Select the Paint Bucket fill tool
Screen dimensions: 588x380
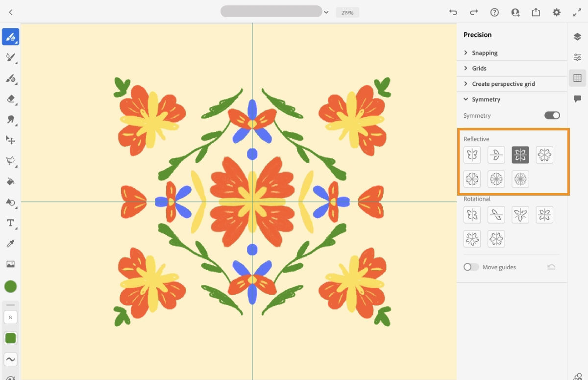10,181
